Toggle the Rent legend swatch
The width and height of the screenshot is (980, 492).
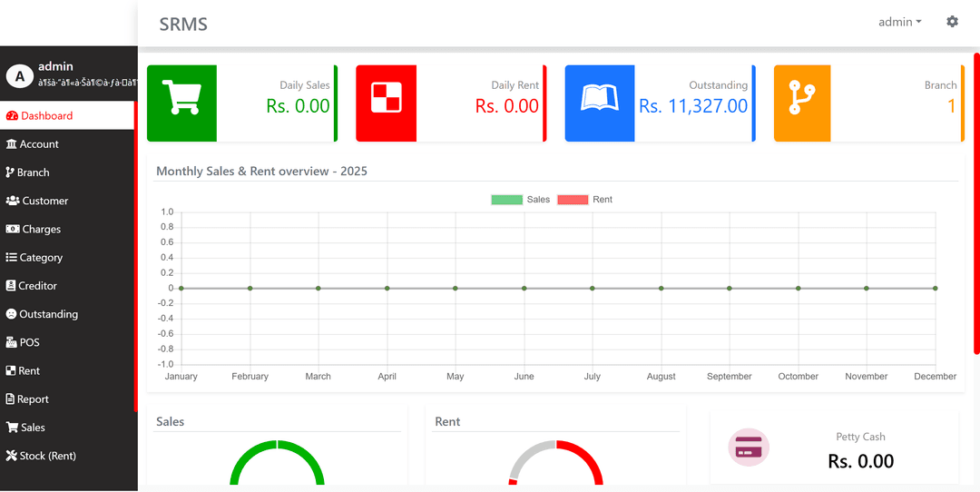tap(573, 200)
